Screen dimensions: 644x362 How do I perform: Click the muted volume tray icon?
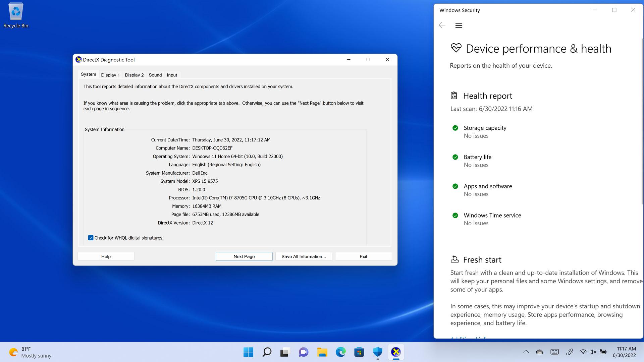[x=593, y=352]
